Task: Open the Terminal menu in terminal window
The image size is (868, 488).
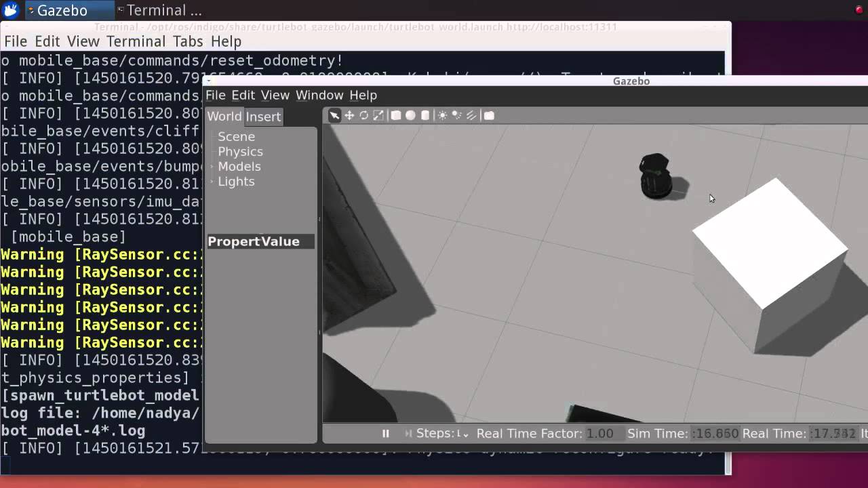Action: 136,41
